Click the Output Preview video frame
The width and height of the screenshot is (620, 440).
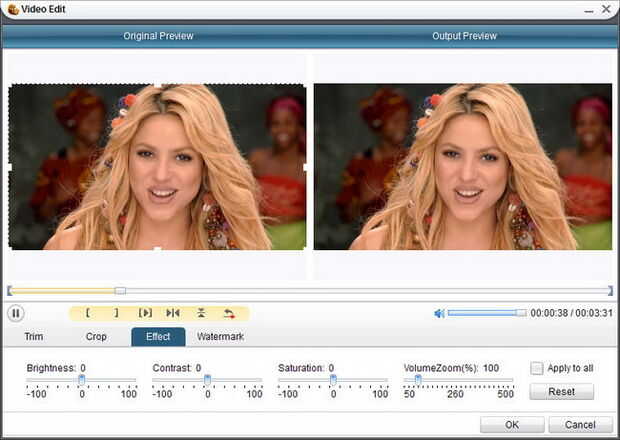463,166
